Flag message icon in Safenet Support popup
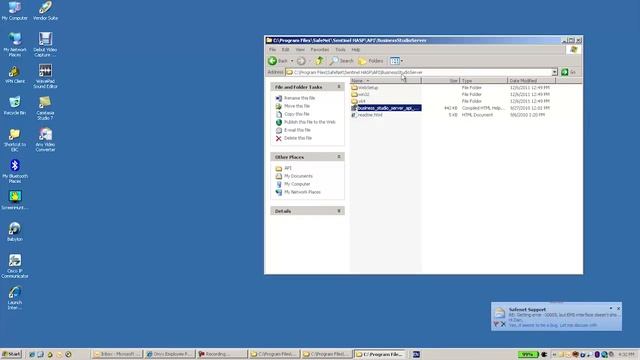Screen dimensions: 640x360 (x=496, y=324)
